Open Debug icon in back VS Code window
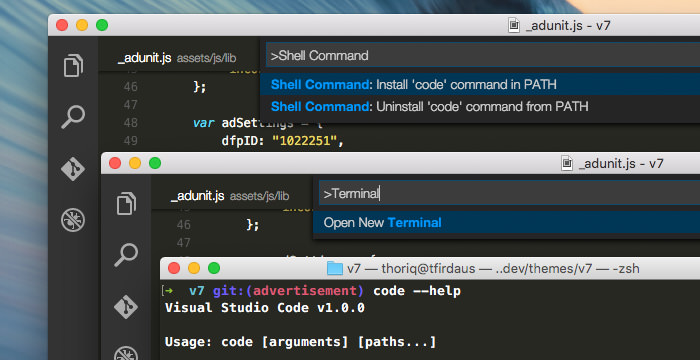Viewport: 700px width, 360px height. coord(73,220)
